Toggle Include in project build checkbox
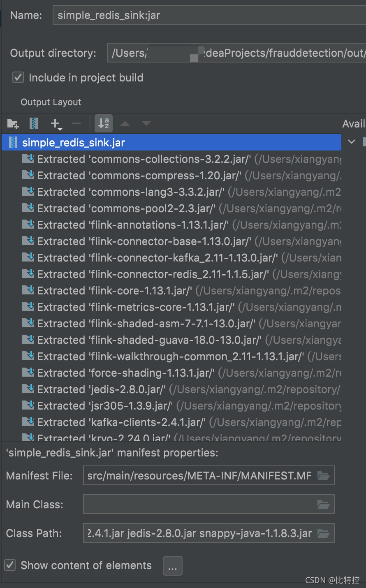 click(18, 77)
